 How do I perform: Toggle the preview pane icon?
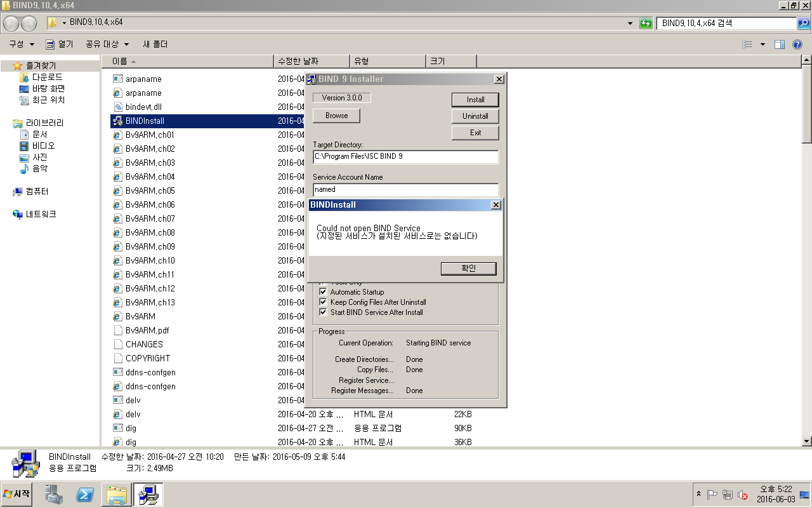tap(780, 44)
